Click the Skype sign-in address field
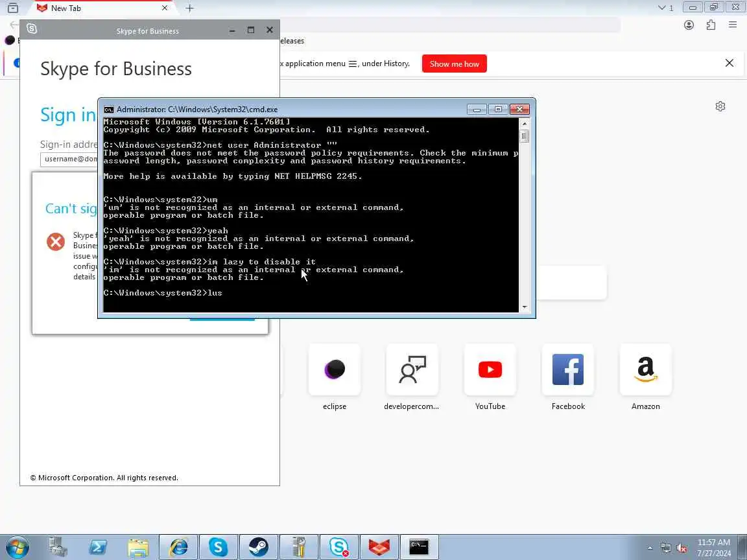This screenshot has width=747, height=560. coord(69,159)
